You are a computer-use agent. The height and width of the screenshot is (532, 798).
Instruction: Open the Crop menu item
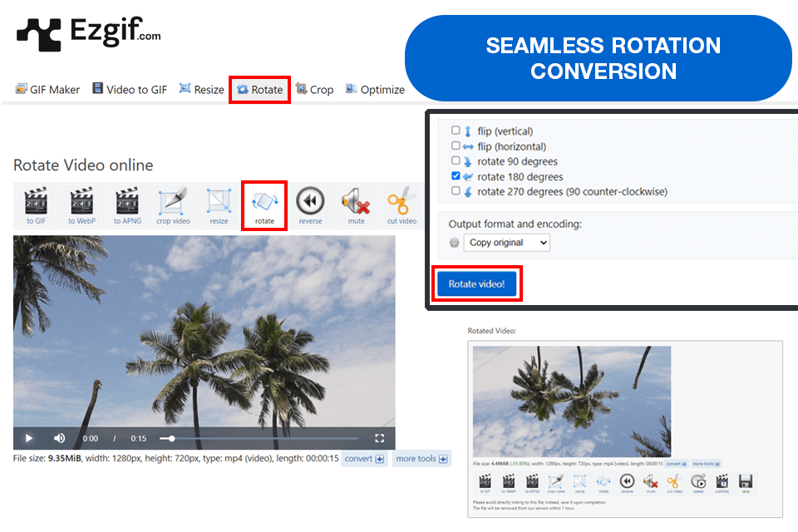pyautogui.click(x=314, y=90)
